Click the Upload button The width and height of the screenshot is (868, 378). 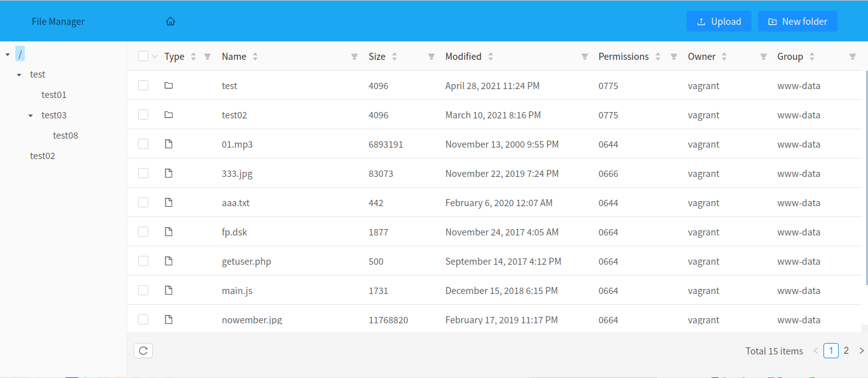(x=718, y=22)
